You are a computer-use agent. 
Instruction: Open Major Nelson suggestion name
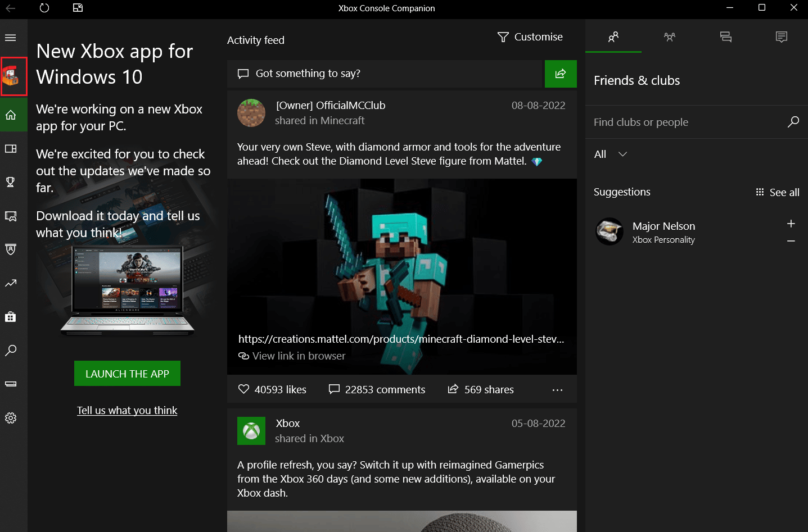pyautogui.click(x=663, y=226)
